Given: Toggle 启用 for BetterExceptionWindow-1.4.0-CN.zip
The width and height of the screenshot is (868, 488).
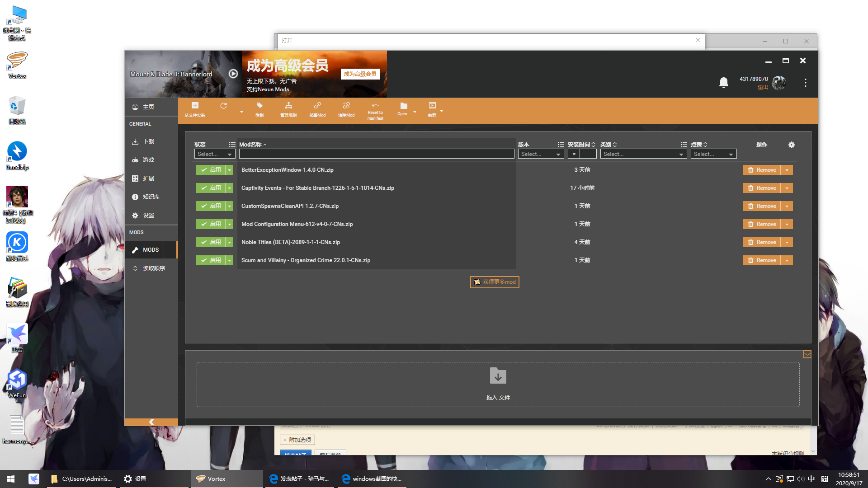Looking at the screenshot, I should point(211,170).
